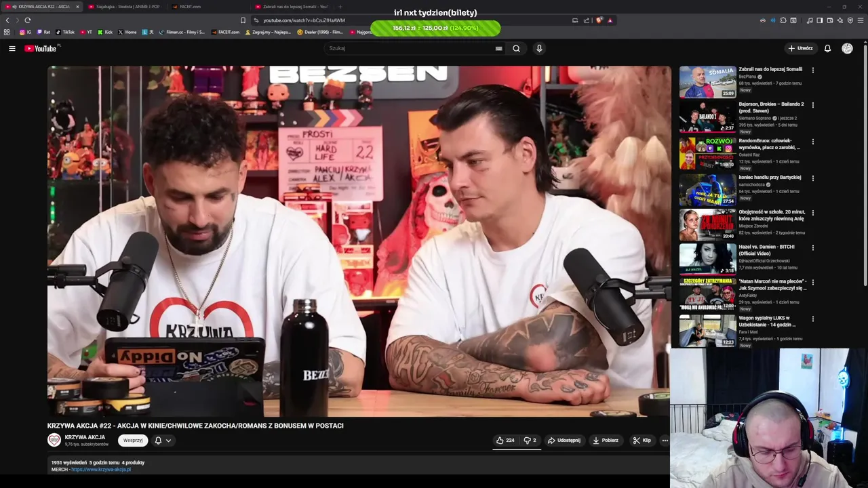Click the Utwórz create button

pyautogui.click(x=800, y=48)
